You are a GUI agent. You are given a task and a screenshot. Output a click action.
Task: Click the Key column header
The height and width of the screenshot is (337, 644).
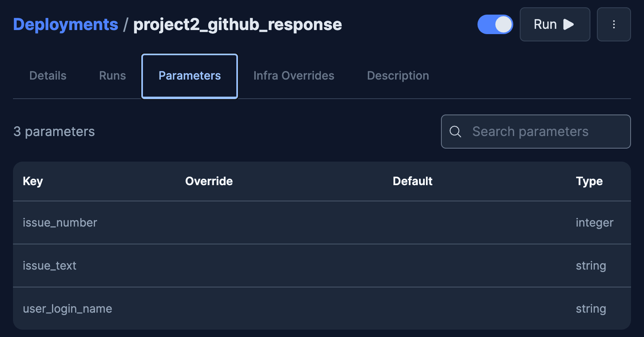[x=33, y=181]
